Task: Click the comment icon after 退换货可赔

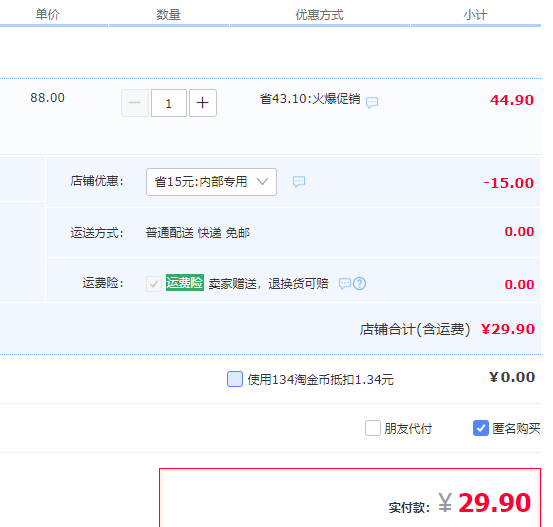Action: tap(345, 284)
